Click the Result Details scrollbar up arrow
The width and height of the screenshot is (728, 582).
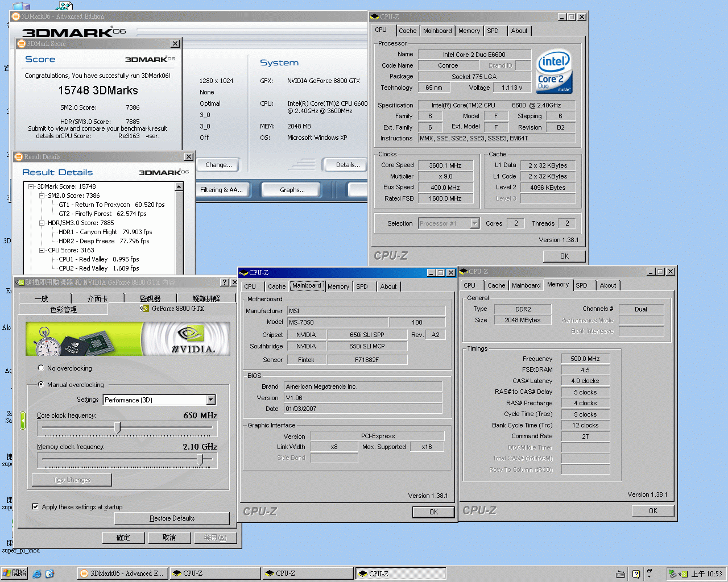tap(179, 186)
